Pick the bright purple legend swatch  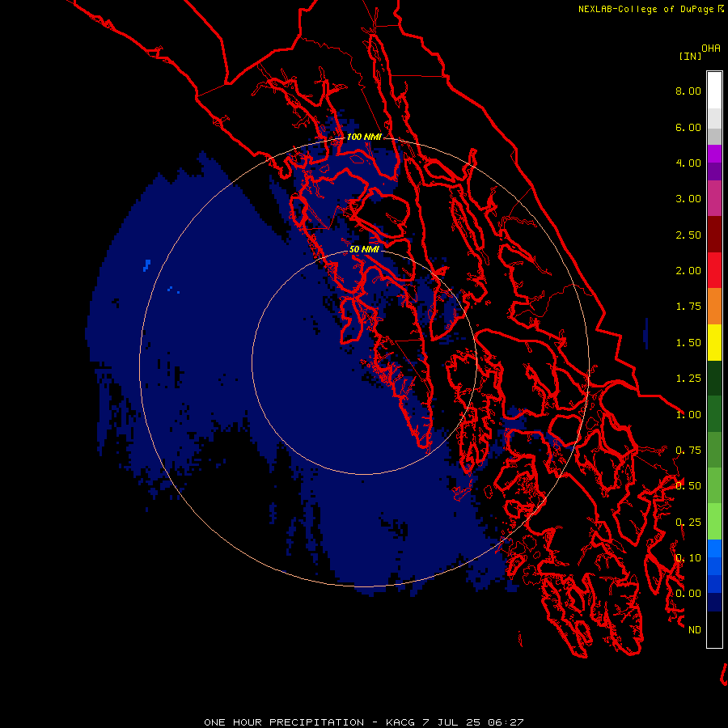714,154
